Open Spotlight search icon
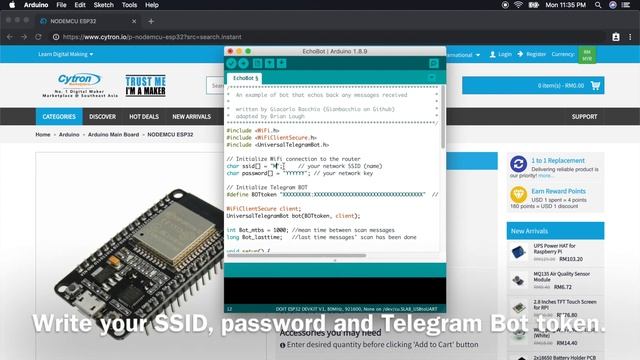This screenshot has height=360, width=640. tap(598, 5)
